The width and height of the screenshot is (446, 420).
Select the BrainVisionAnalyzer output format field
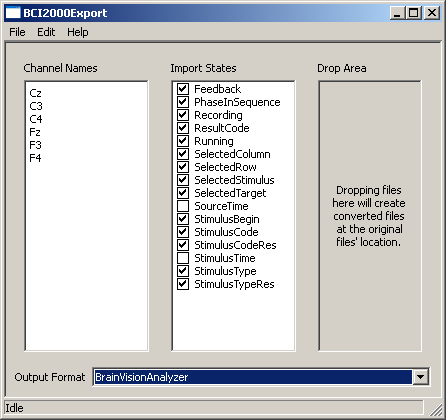(253, 377)
